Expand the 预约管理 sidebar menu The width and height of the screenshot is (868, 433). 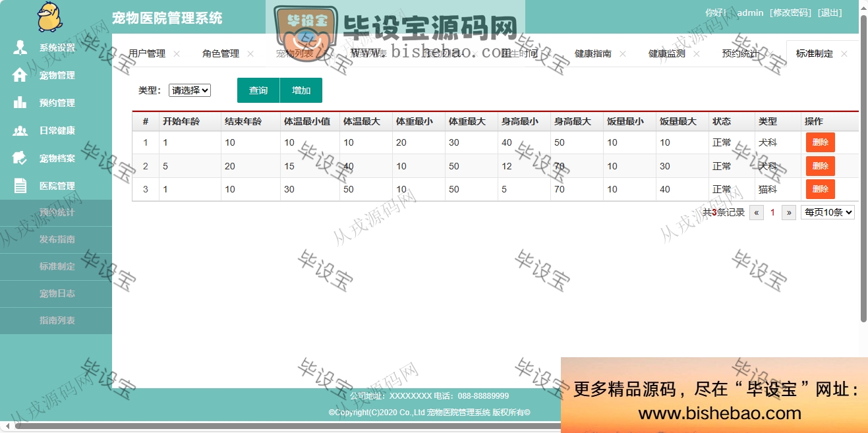pos(56,103)
